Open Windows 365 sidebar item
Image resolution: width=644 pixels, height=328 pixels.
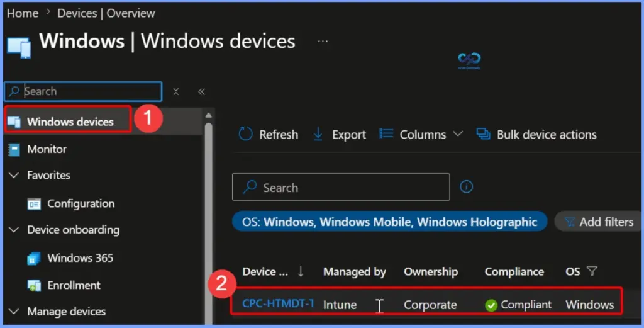click(80, 258)
